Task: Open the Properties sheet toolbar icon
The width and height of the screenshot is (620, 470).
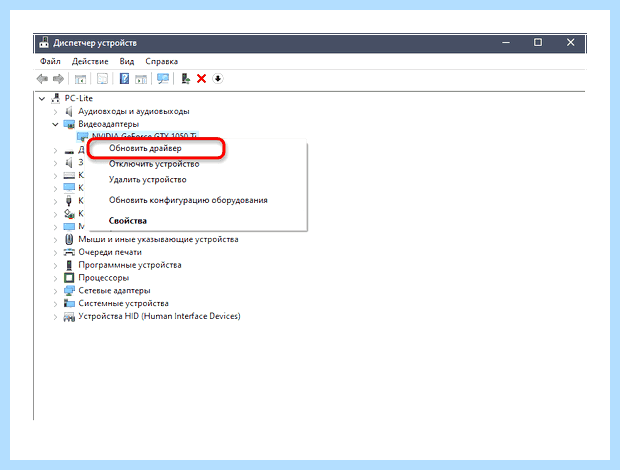Action: pyautogui.click(x=102, y=79)
